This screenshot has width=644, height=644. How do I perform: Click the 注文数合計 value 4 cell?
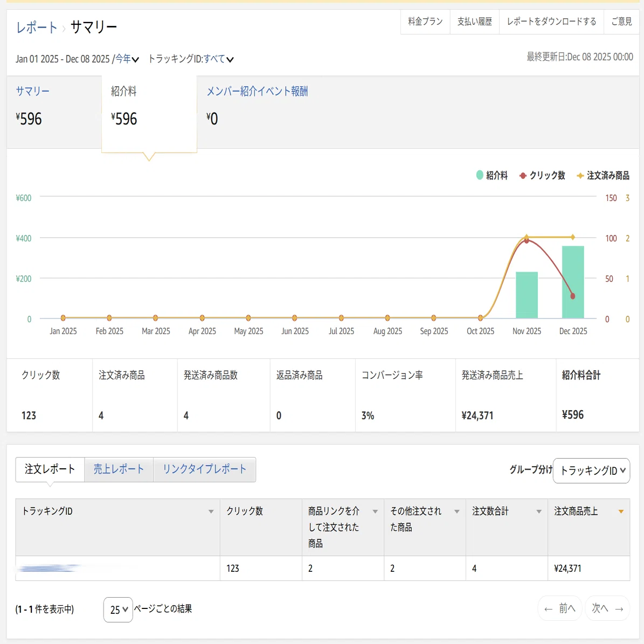tap(507, 569)
